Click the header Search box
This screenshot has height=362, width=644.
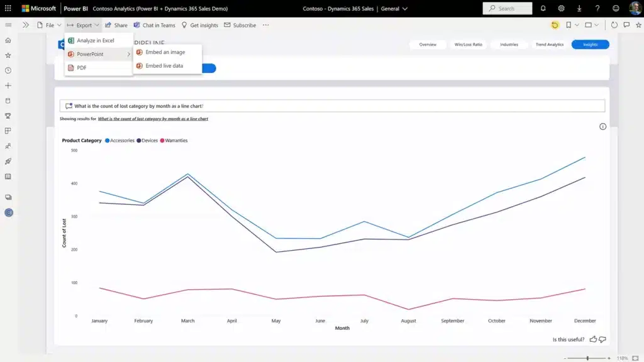[x=508, y=8]
